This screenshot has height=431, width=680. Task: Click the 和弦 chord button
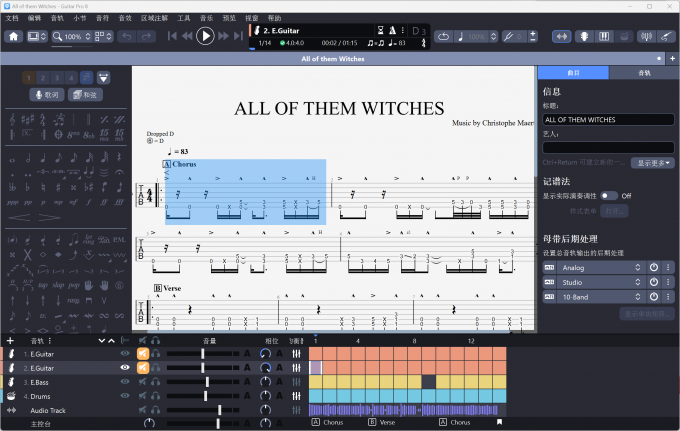[x=85, y=95]
